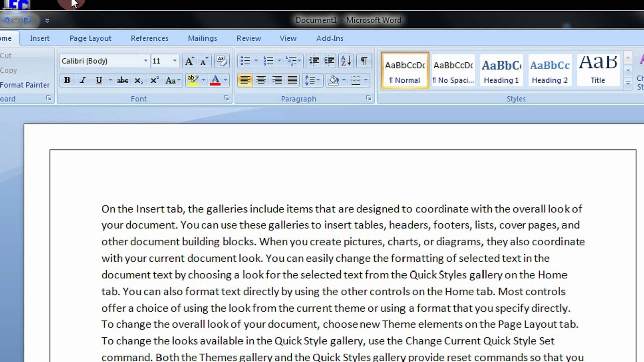Viewport: 644px width, 362px height.
Task: Apply the Heading 2 style
Action: pyautogui.click(x=549, y=71)
